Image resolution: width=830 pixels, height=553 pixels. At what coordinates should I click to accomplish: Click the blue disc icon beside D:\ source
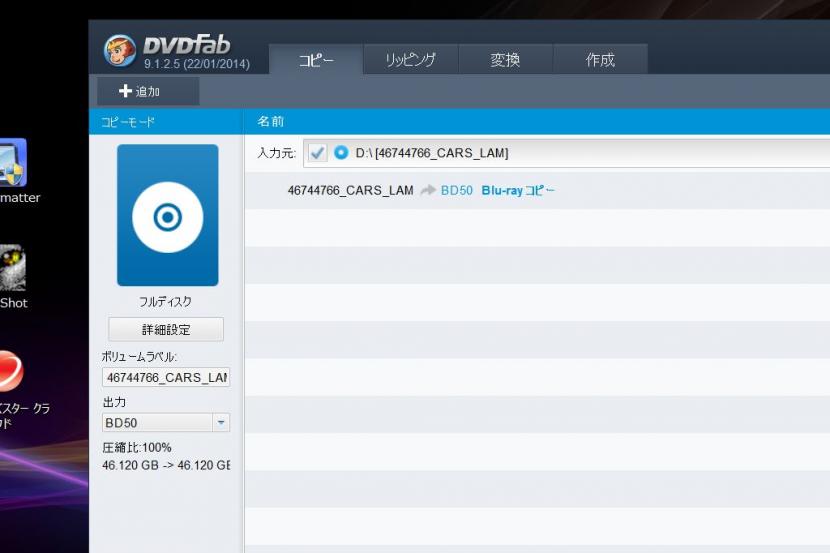[x=341, y=153]
